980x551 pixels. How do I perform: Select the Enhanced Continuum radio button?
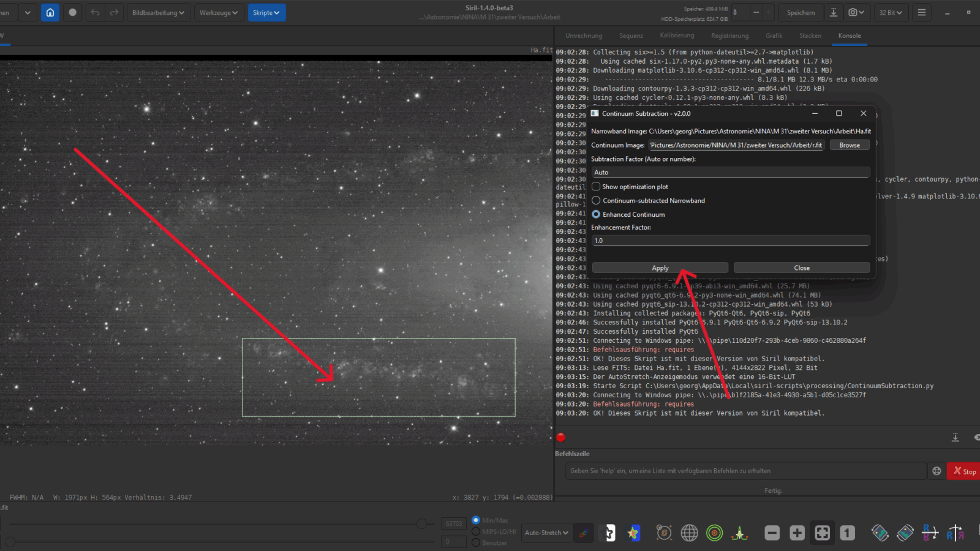click(596, 214)
